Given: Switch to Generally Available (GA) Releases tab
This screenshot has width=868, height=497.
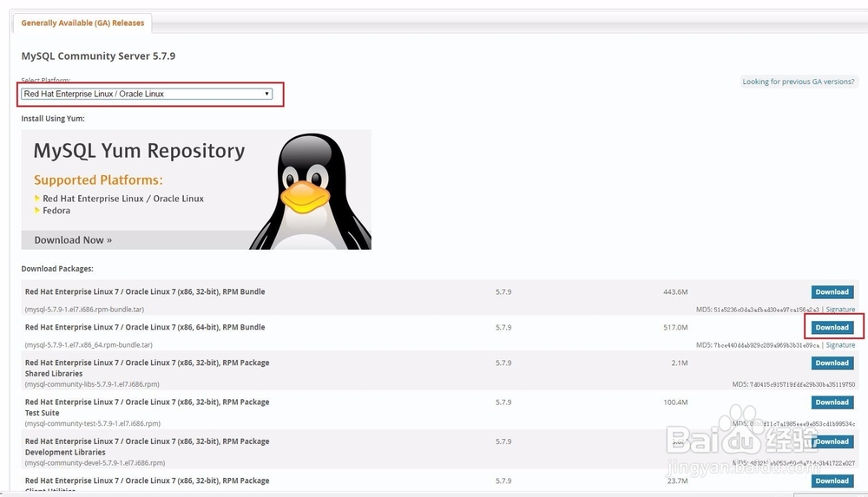Looking at the screenshot, I should pyautogui.click(x=82, y=23).
